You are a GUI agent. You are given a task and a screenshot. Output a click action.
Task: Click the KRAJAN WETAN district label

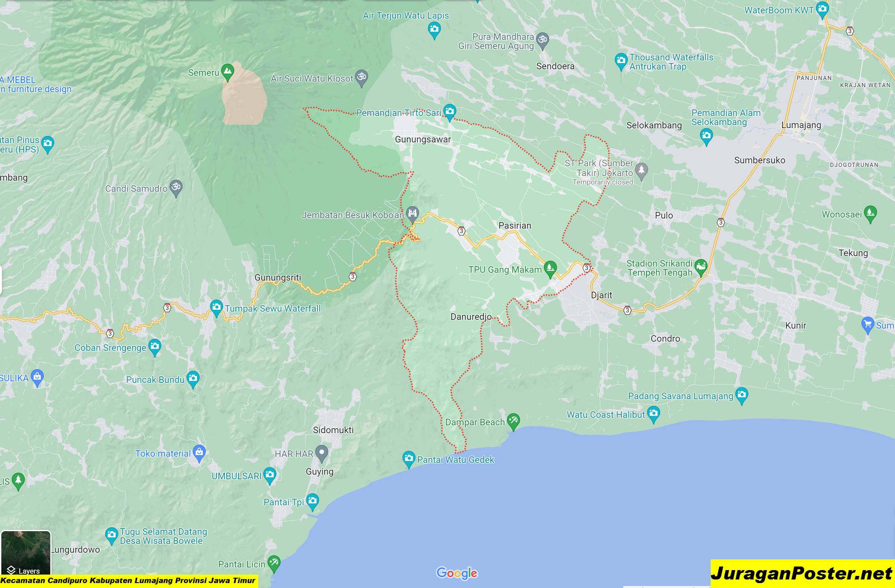tap(865, 85)
